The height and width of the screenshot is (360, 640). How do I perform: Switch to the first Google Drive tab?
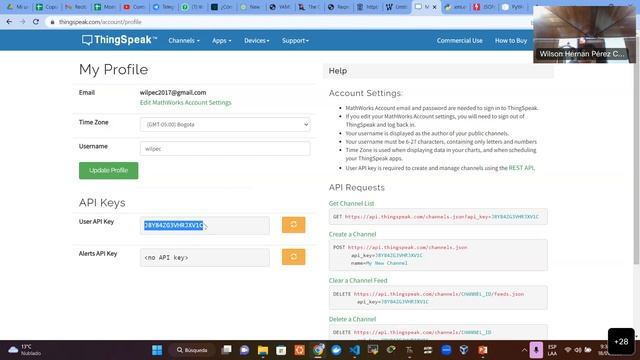point(17,7)
